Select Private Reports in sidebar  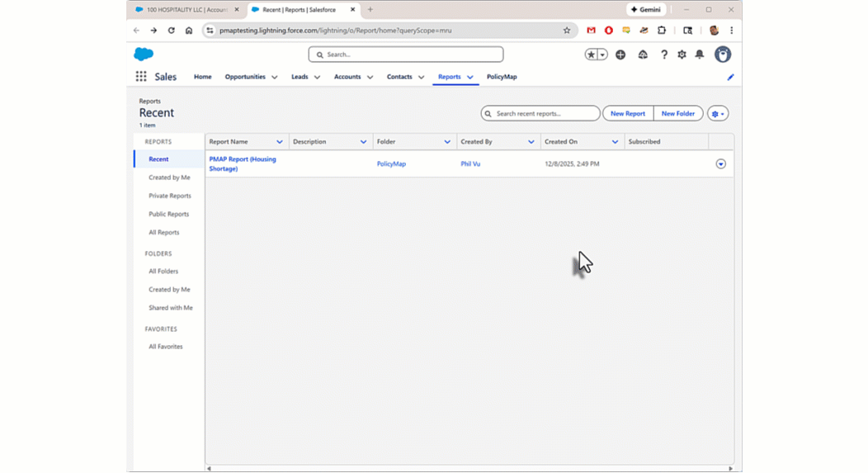tap(169, 196)
